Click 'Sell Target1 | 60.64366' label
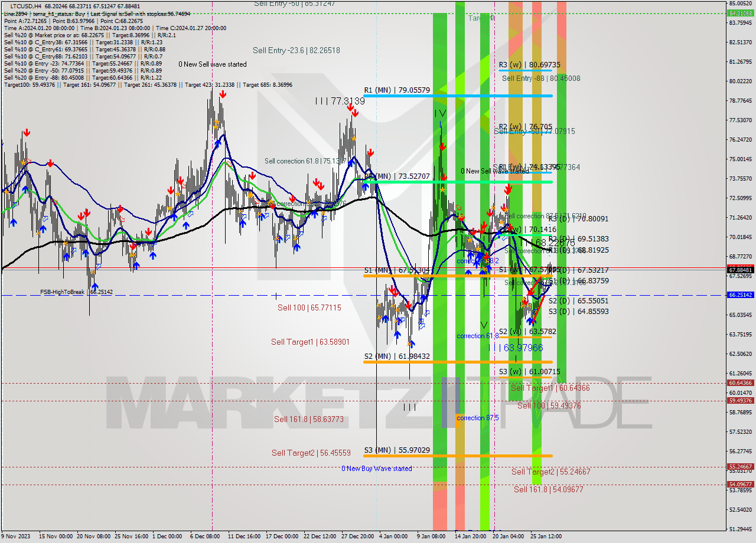This screenshot has height=543, width=756. coord(550,388)
